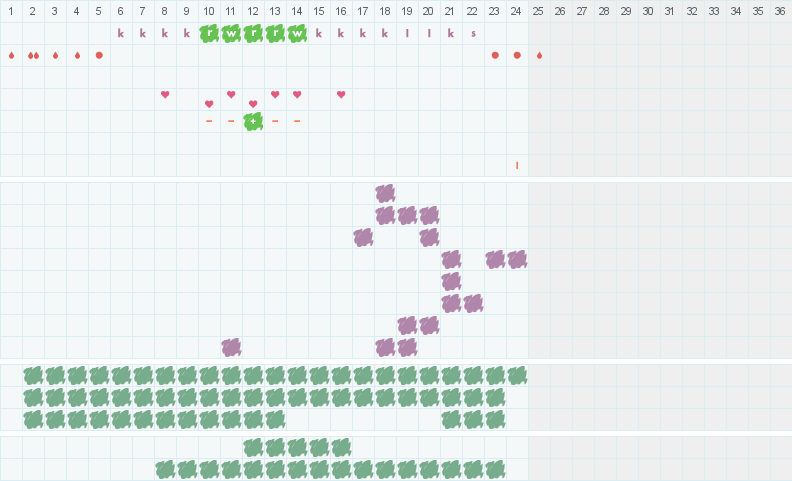Open the green 'w' marker on day 14
This screenshot has width=792, height=481.
[297, 33]
